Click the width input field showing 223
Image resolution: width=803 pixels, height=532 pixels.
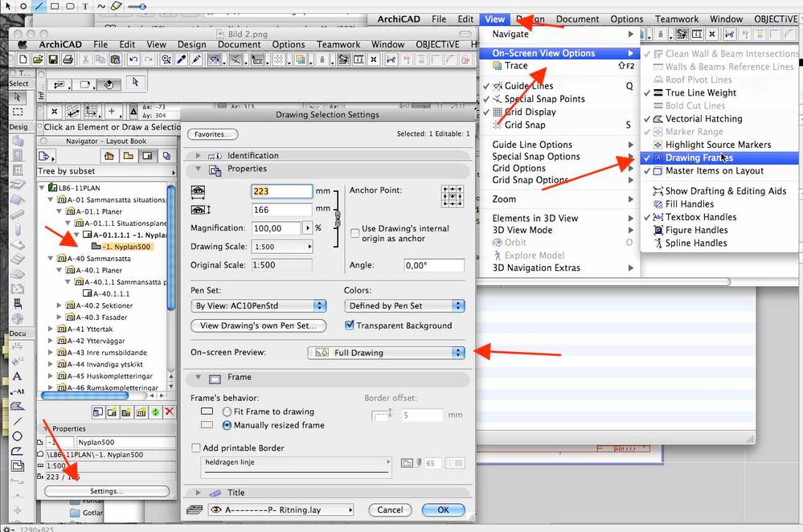click(281, 191)
